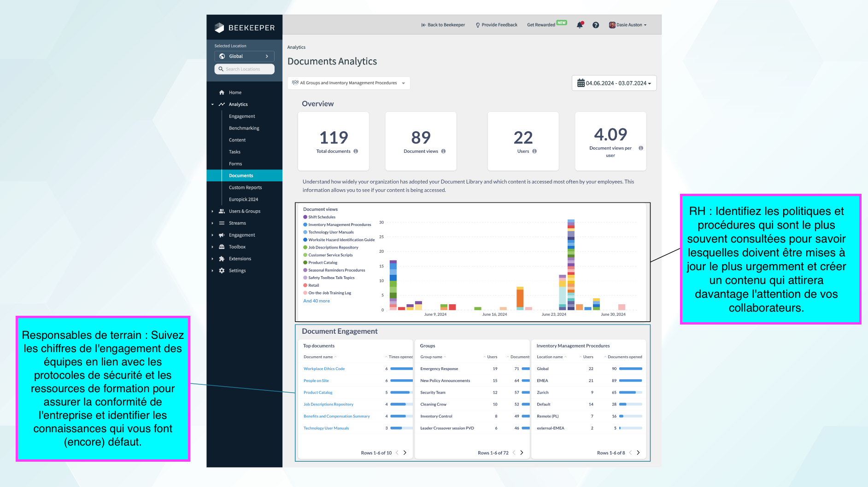868x487 pixels.
Task: Click the notification bell icon
Action: tap(580, 25)
